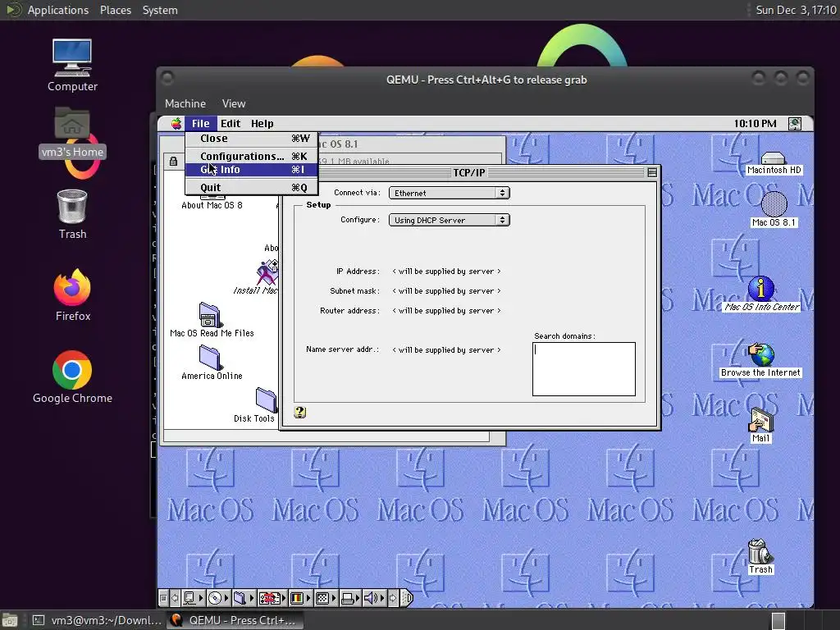The height and width of the screenshot is (630, 840).
Task: Open the Application switcher icon near the clock
Action: (795, 124)
